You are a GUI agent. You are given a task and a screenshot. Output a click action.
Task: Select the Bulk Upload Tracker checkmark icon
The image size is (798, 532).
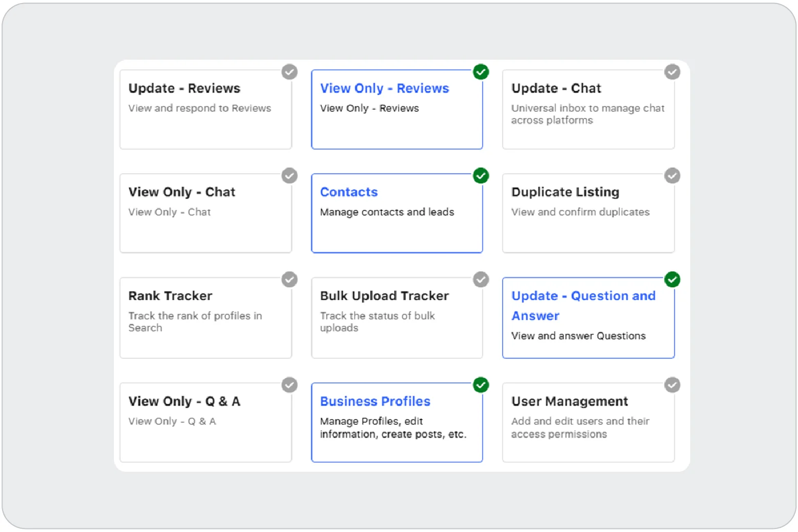[481, 280]
